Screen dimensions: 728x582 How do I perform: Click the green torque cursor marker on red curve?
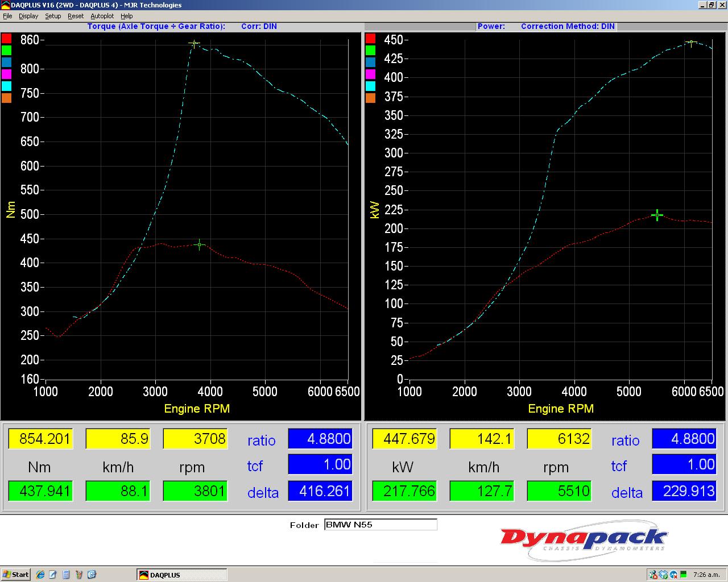[x=200, y=245]
